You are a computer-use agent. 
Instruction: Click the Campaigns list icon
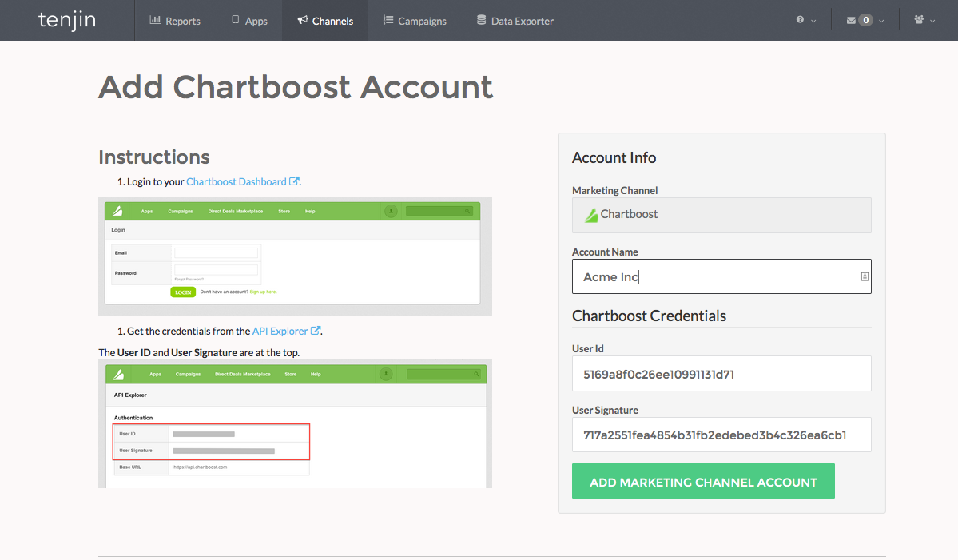388,20
